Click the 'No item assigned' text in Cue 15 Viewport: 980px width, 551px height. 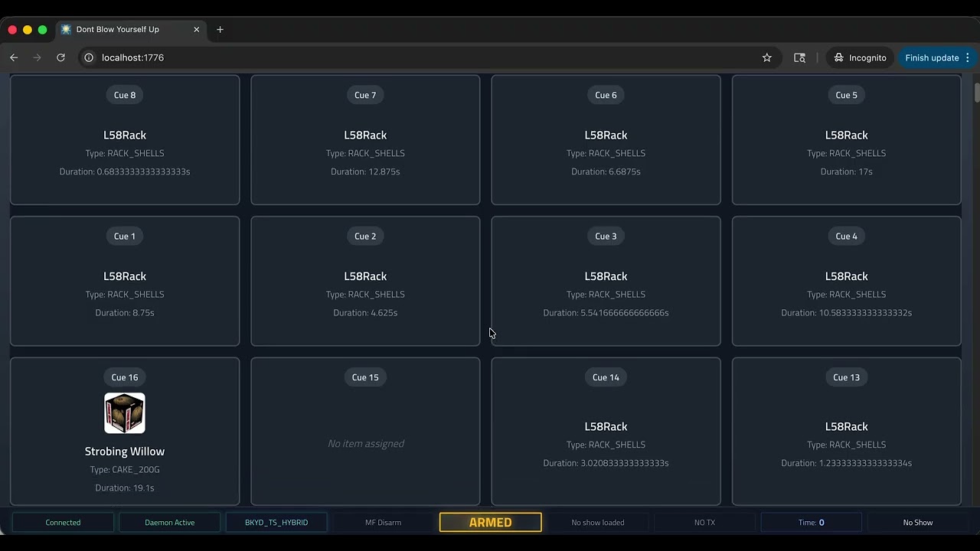pos(366,444)
